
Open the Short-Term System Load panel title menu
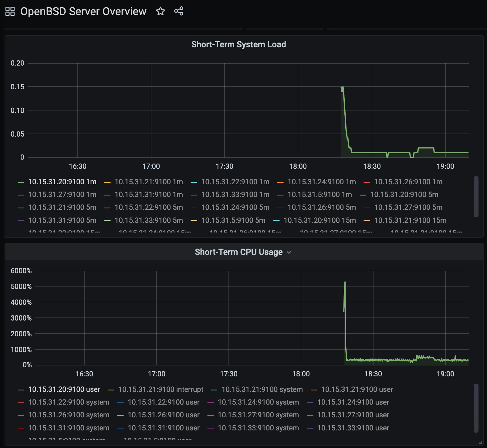(238, 44)
